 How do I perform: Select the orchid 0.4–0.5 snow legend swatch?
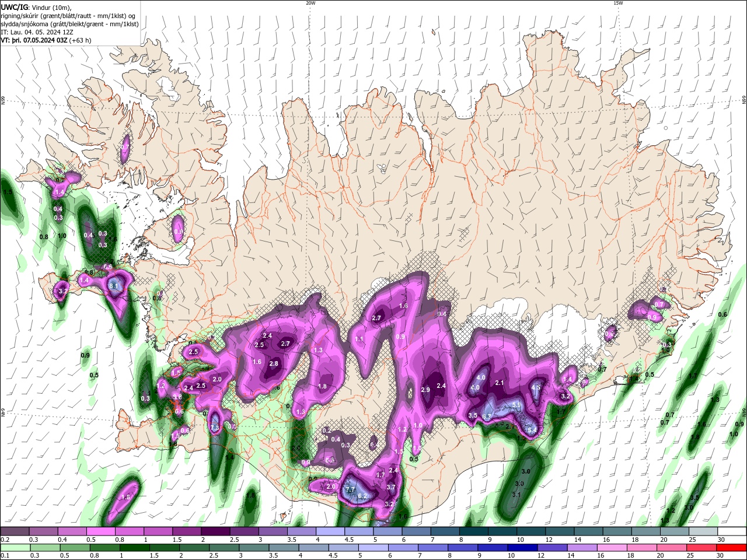(x=72, y=531)
